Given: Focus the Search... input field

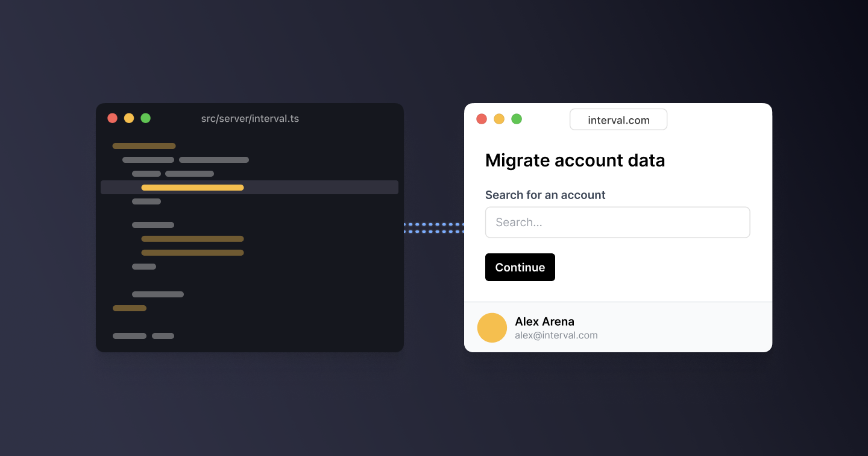Looking at the screenshot, I should tap(617, 223).
